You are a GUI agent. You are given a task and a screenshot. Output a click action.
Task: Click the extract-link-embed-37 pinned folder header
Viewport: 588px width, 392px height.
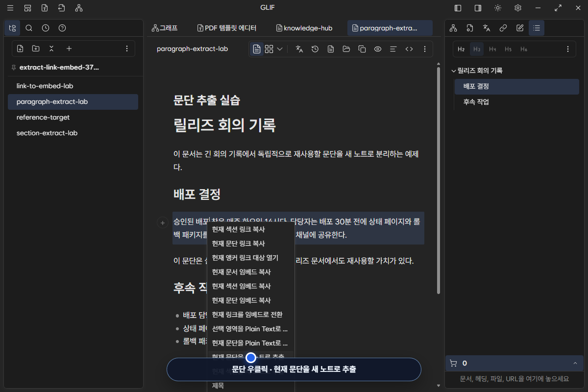59,68
